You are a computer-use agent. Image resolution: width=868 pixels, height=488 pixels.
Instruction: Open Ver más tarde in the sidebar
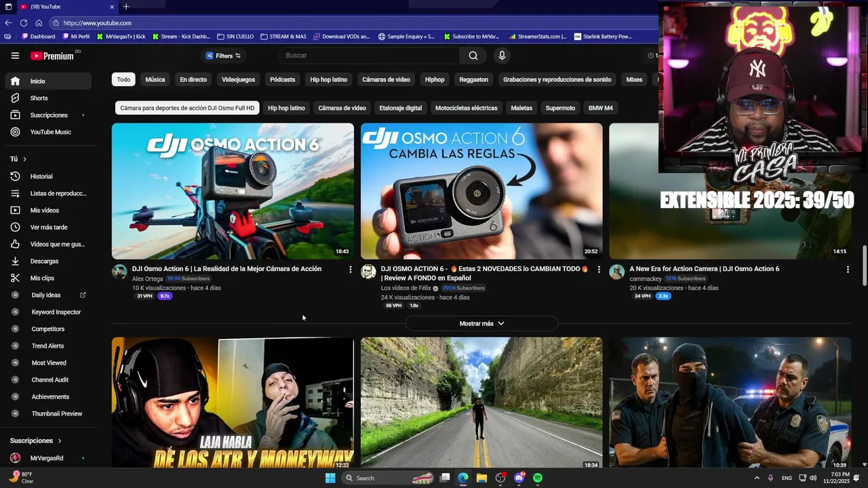pyautogui.click(x=47, y=227)
